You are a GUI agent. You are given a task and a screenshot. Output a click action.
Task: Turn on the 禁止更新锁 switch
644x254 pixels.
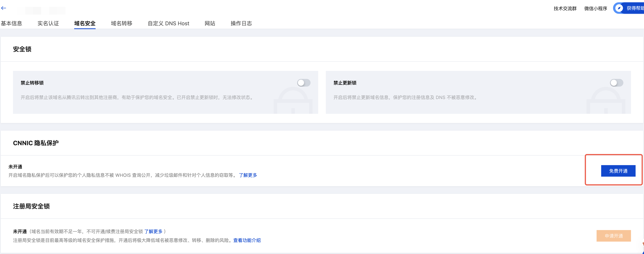pyautogui.click(x=616, y=83)
